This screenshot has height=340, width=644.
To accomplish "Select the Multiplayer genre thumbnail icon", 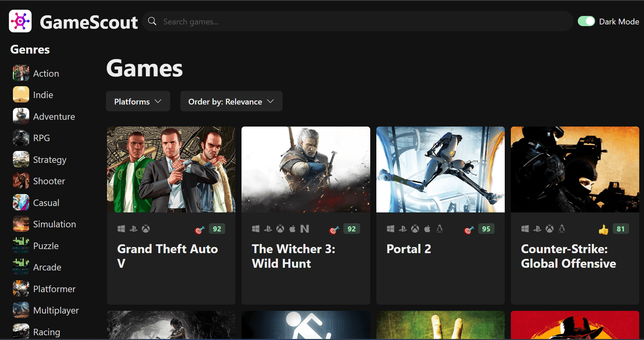I will pos(21,310).
